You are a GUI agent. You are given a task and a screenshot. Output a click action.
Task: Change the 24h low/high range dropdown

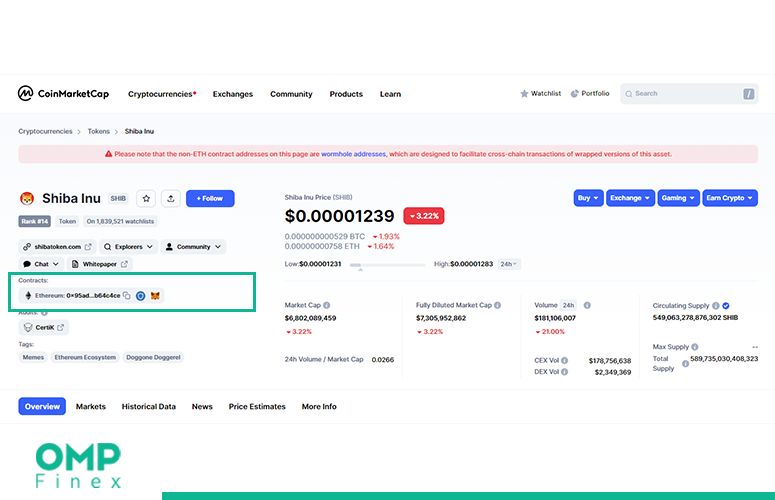pos(509,264)
